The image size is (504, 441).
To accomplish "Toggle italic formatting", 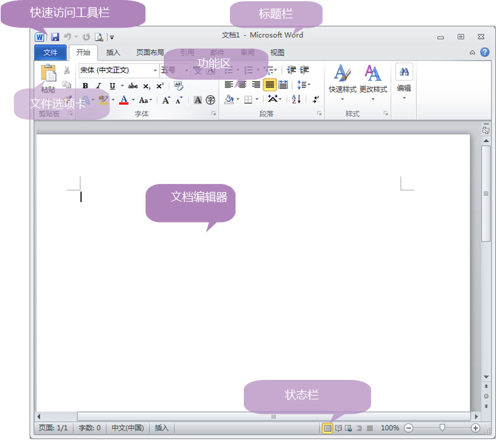I will pyautogui.click(x=98, y=86).
